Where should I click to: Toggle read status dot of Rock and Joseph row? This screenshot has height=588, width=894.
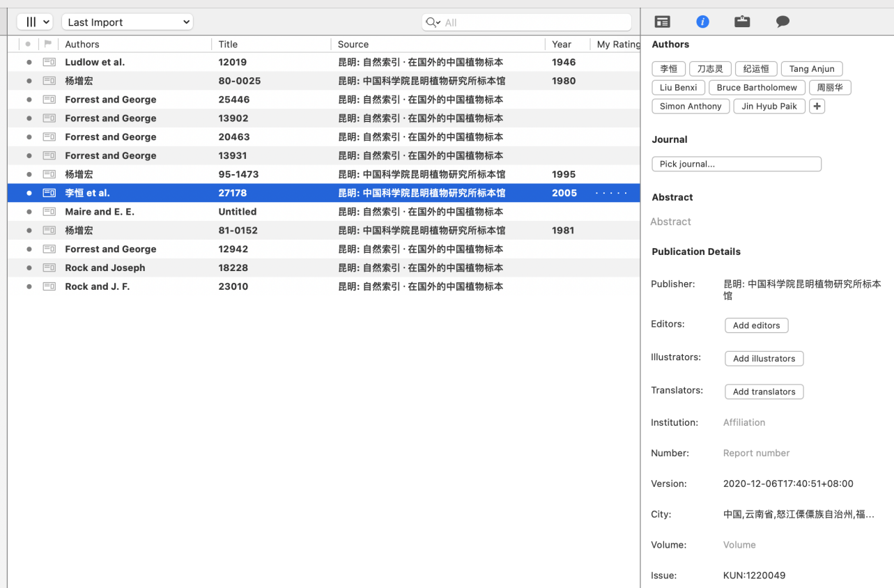(29, 268)
